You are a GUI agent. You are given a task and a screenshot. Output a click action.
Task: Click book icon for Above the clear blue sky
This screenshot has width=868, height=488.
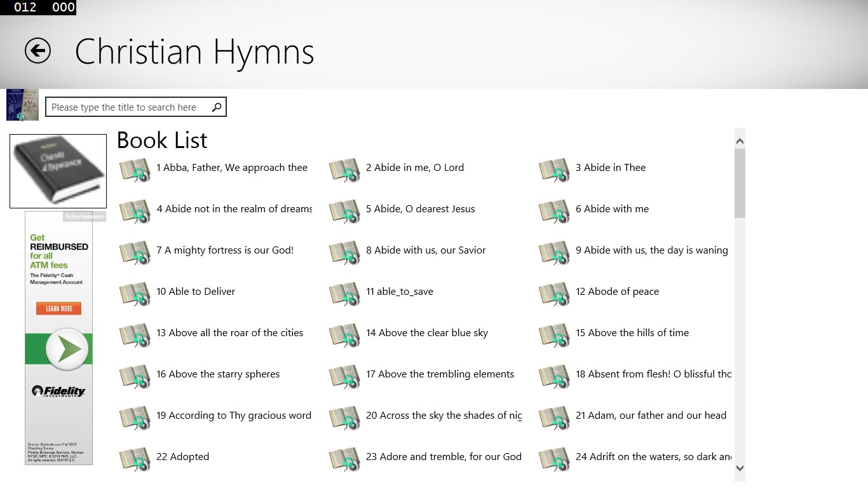344,335
